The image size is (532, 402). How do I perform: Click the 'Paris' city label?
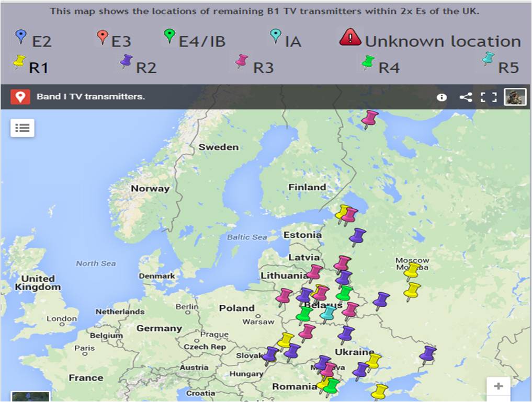coord(85,348)
